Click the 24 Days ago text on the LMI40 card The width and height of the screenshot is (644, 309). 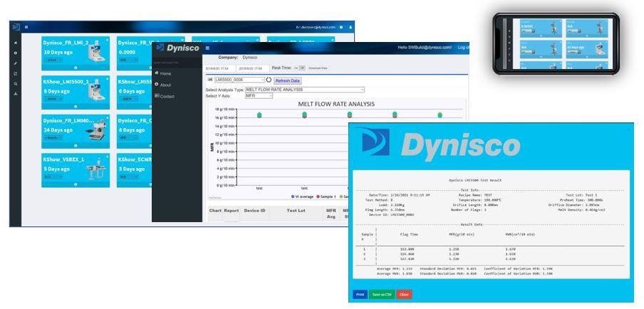click(x=58, y=130)
